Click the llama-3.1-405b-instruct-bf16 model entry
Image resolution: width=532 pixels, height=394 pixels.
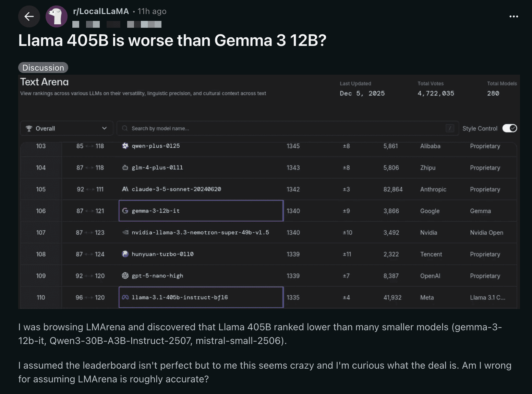tap(180, 297)
